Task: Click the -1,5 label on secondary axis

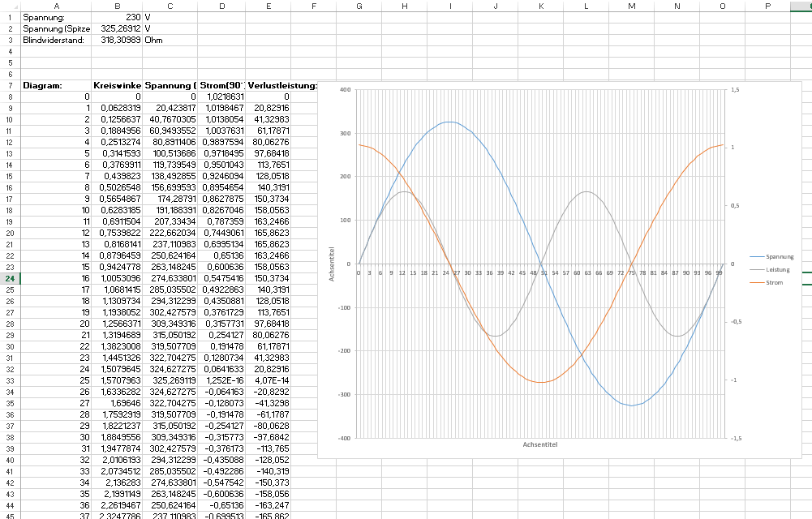Action: 736,438
